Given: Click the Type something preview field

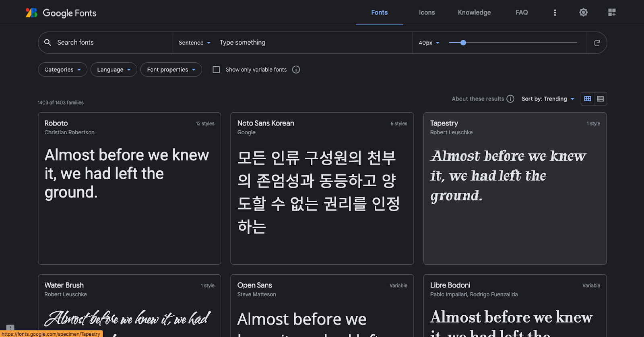Looking at the screenshot, I should 314,42.
